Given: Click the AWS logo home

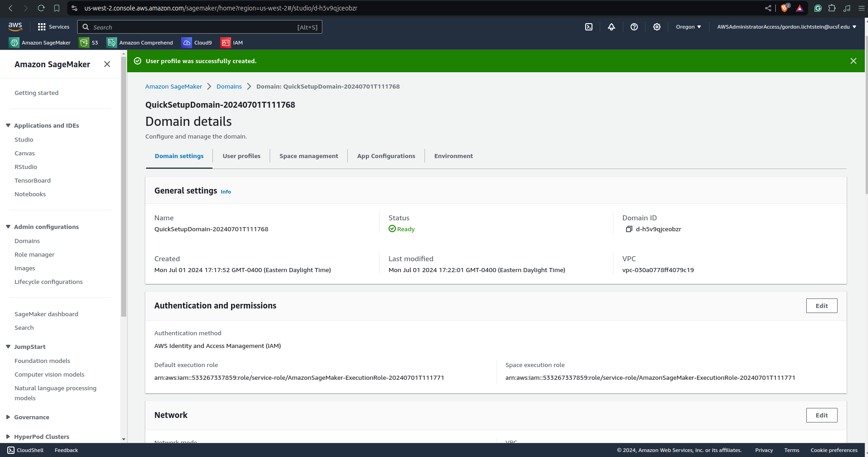Looking at the screenshot, I should 15,27.
